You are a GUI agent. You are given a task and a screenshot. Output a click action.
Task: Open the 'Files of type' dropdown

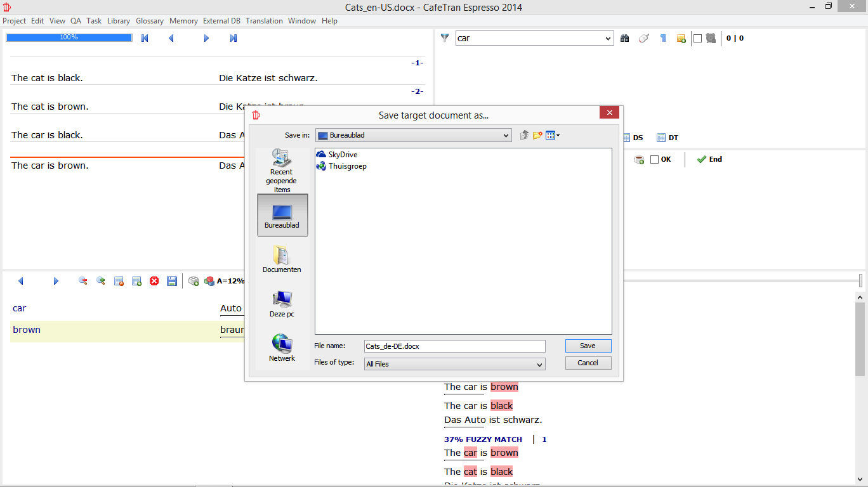(x=540, y=365)
